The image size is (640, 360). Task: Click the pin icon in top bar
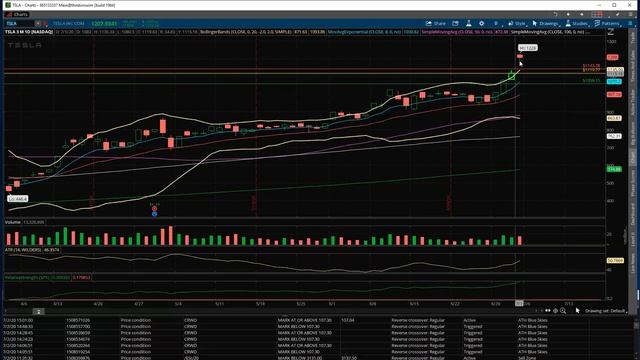pyautogui.click(x=618, y=14)
